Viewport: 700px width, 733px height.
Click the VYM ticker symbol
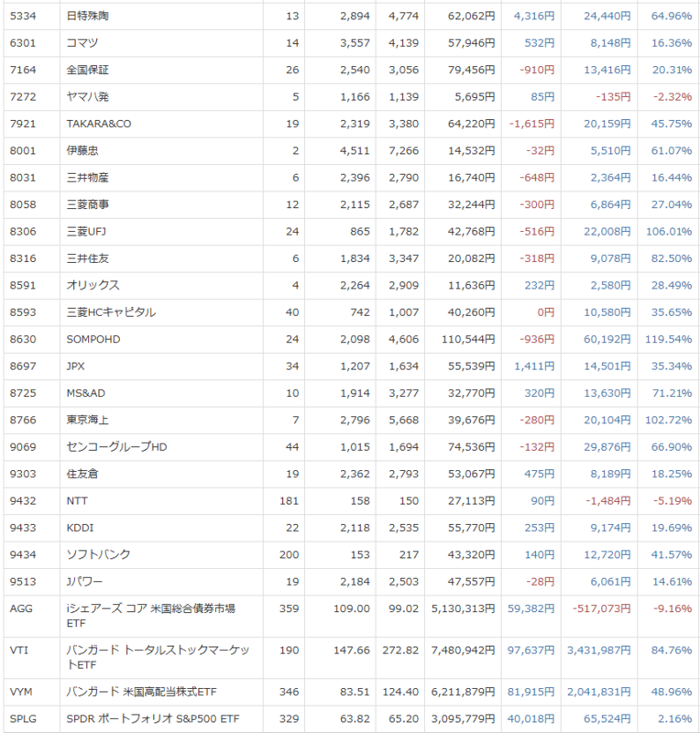(x=21, y=692)
